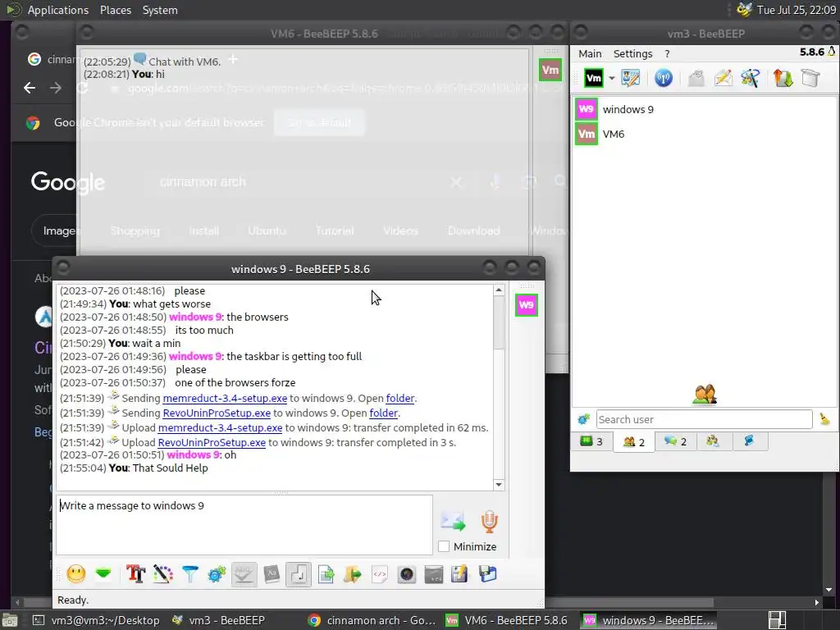Toggle send-on-Enter key icon
This screenshot has width=840, height=630.
coord(299,574)
